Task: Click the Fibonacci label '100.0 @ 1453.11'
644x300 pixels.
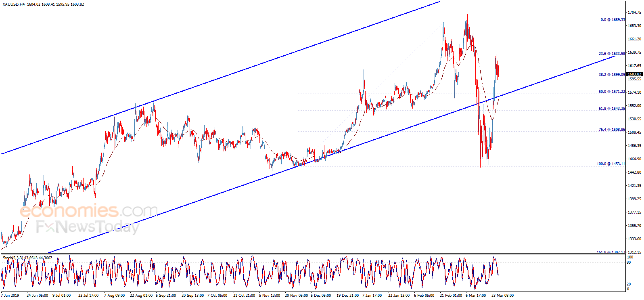Action: tap(611, 164)
